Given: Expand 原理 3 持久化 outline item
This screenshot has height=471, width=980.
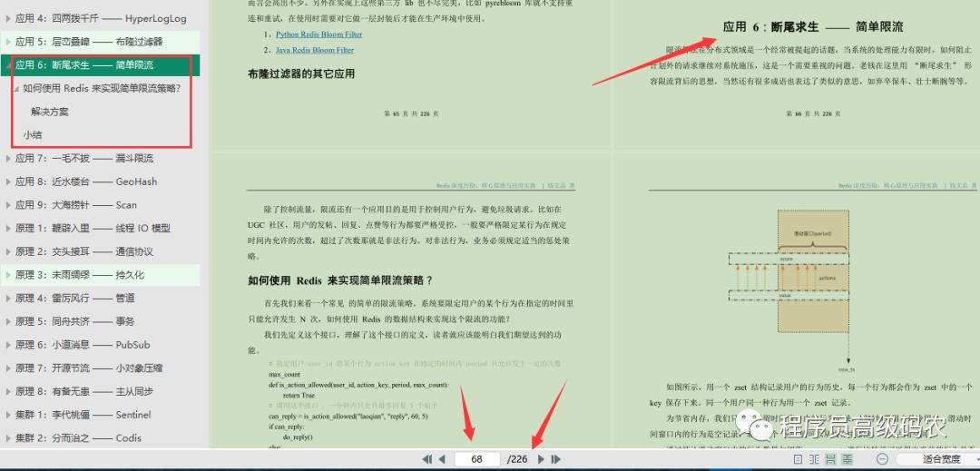Looking at the screenshot, I should click(8, 275).
